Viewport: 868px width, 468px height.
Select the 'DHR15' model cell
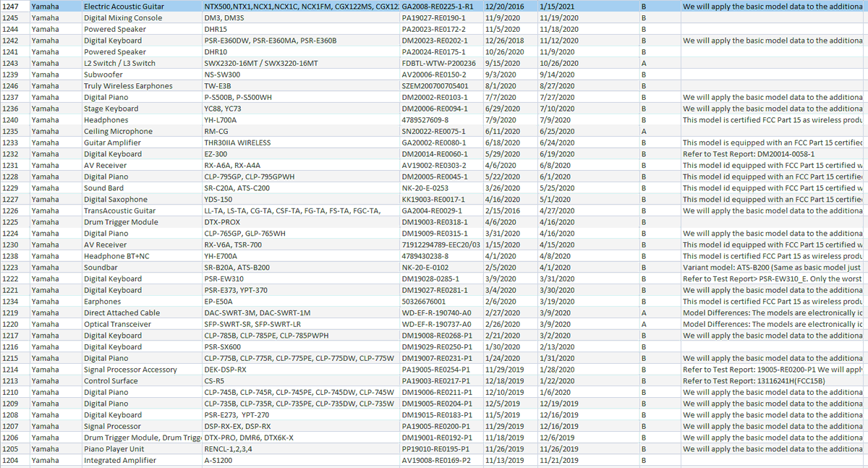300,29
